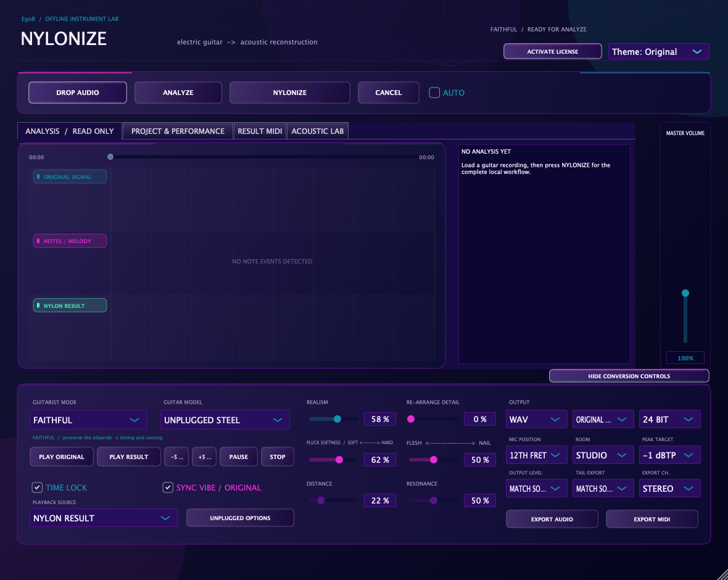The width and height of the screenshot is (728, 580).
Task: Click EXPORT AUDIO
Action: [552, 519]
